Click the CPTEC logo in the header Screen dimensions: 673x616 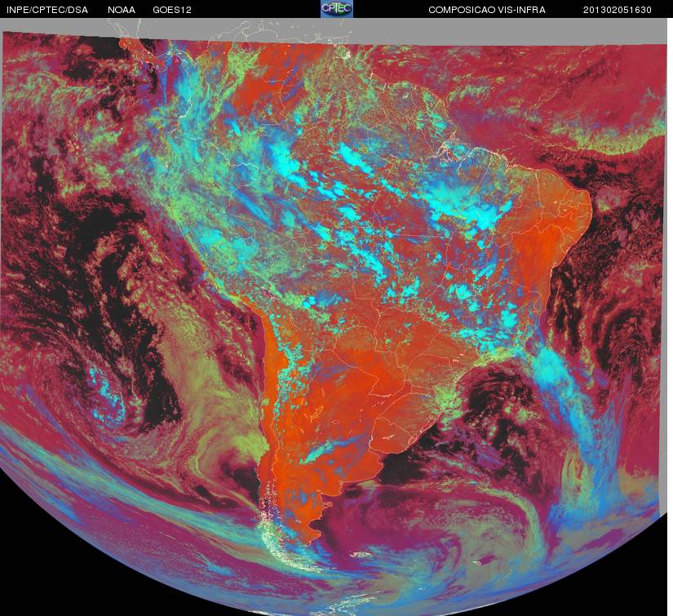pyautogui.click(x=337, y=9)
